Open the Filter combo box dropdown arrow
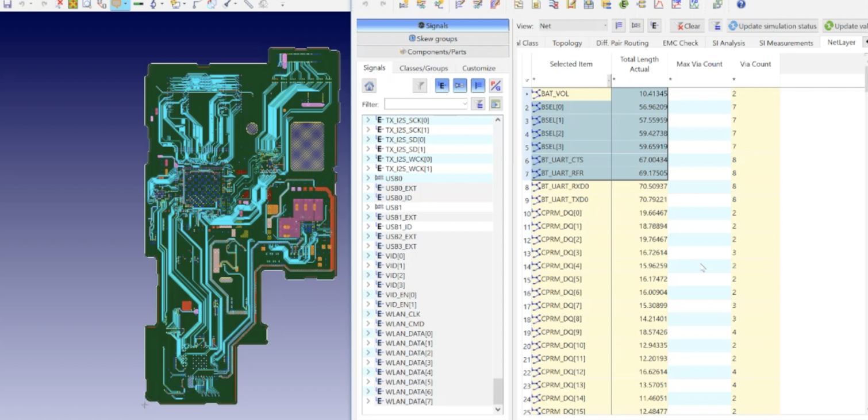This screenshot has width=868, height=420. pos(464,104)
